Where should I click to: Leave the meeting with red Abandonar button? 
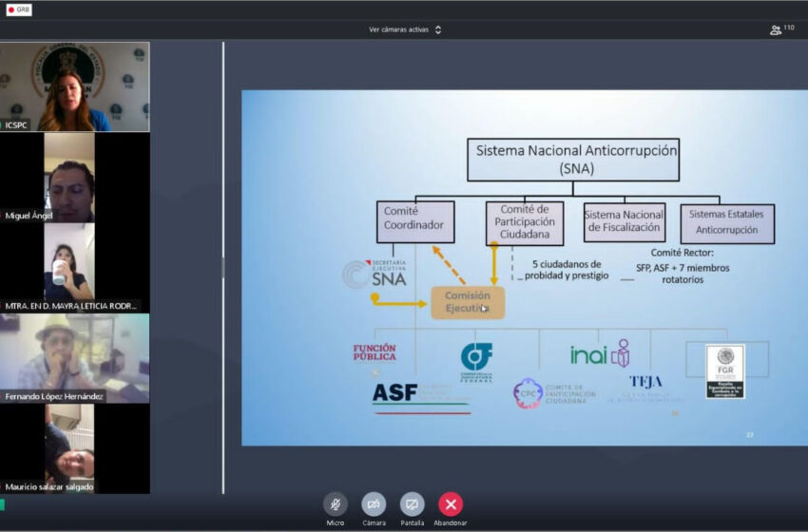tap(451, 503)
